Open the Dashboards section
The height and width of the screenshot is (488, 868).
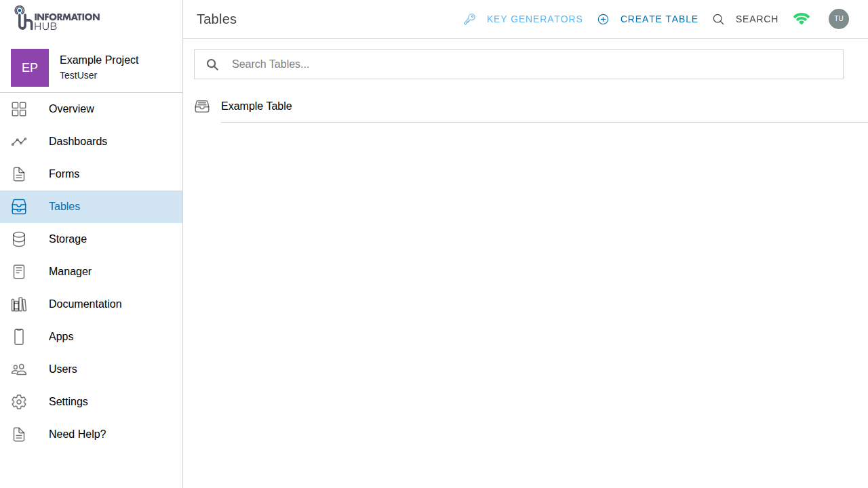coord(78,142)
